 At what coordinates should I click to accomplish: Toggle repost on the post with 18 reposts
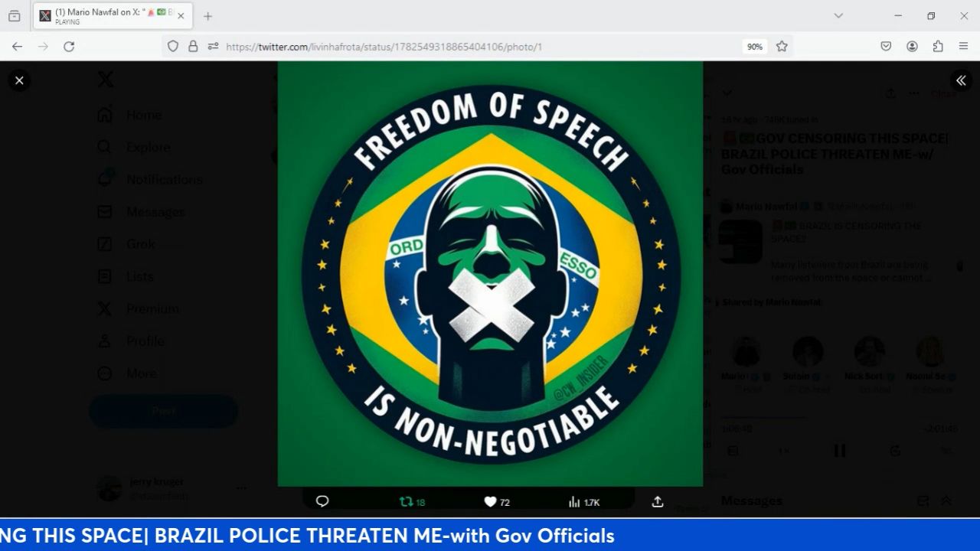coord(407,502)
